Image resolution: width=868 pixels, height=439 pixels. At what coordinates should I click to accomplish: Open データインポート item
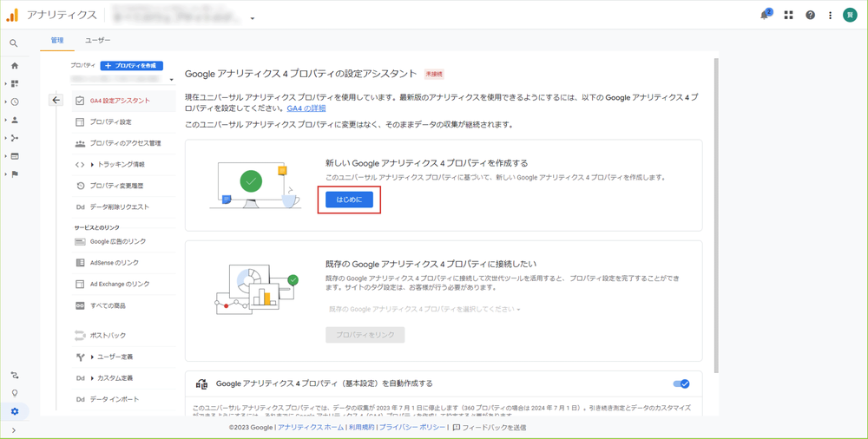click(x=123, y=399)
